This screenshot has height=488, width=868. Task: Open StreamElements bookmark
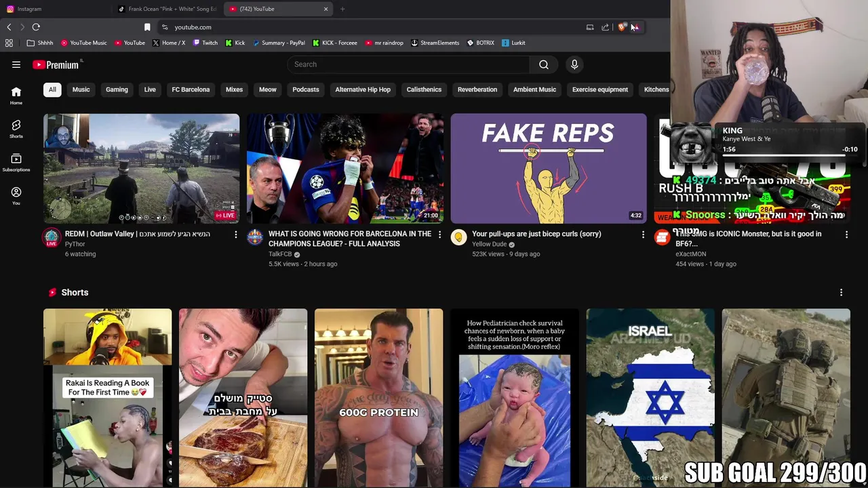pyautogui.click(x=435, y=43)
